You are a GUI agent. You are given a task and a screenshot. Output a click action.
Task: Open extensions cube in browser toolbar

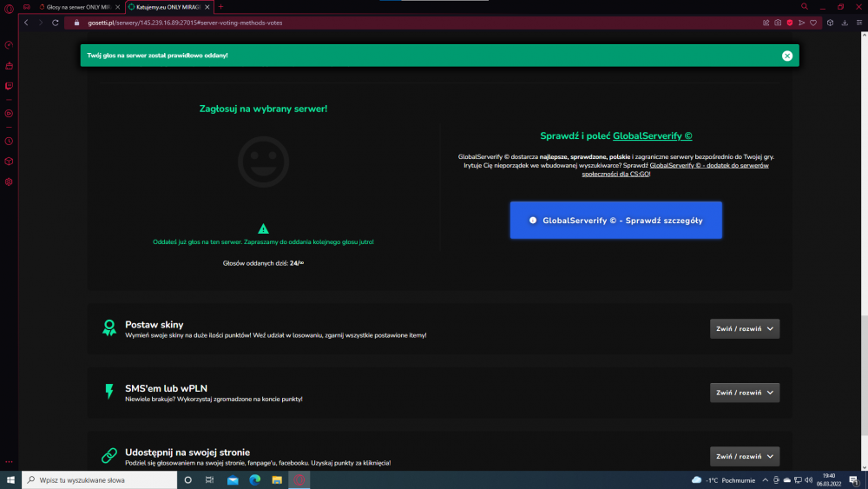click(831, 23)
